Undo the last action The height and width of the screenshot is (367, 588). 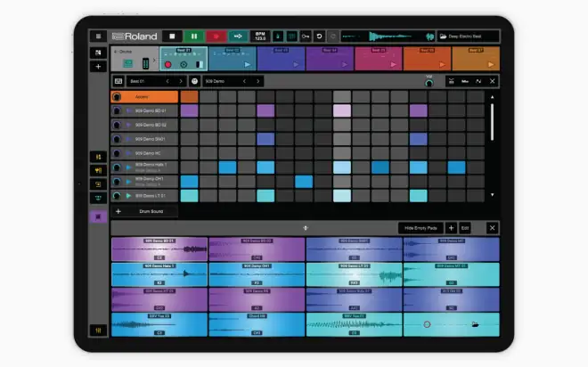pyautogui.click(x=319, y=37)
